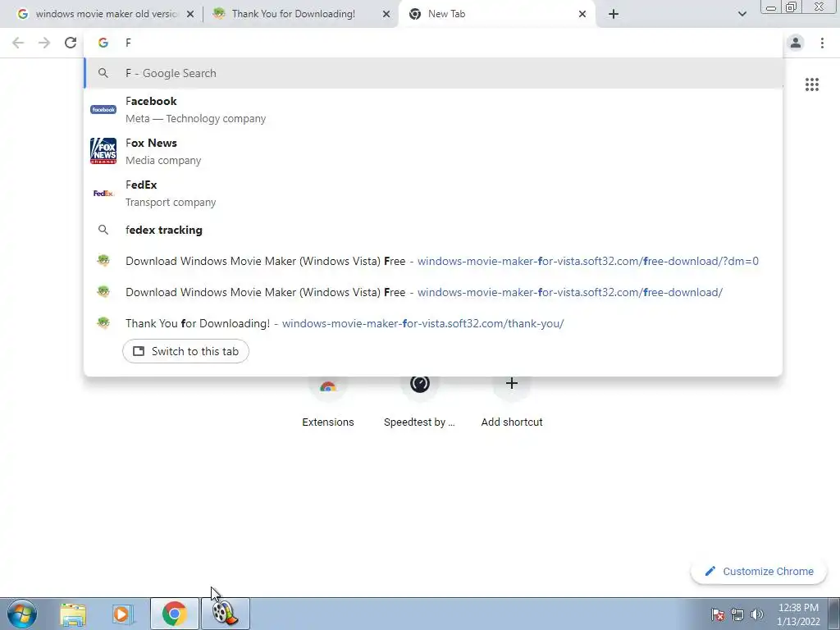Open the Chrome profile avatar icon
This screenshot has width=840, height=630.
tap(796, 43)
